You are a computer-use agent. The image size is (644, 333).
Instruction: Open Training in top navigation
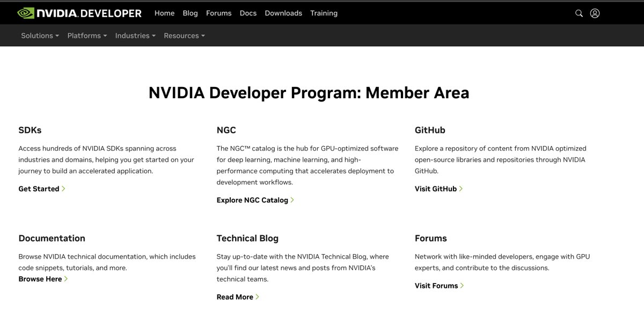(x=324, y=13)
